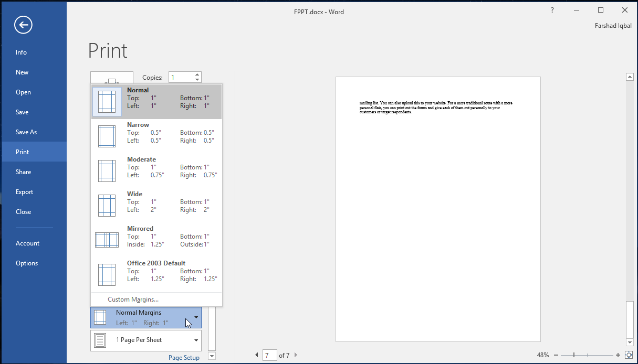Open Word Help question mark icon
Screen dimensions: 638x364
point(552,10)
